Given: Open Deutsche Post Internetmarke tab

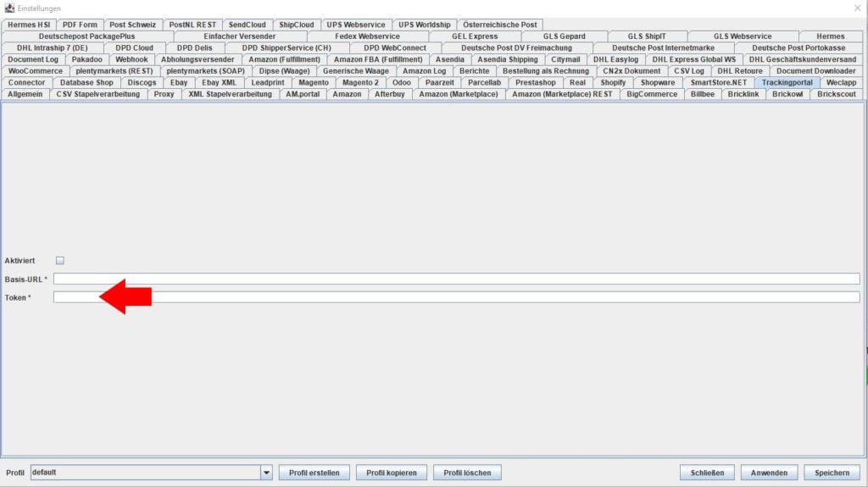Looking at the screenshot, I should pos(663,48).
